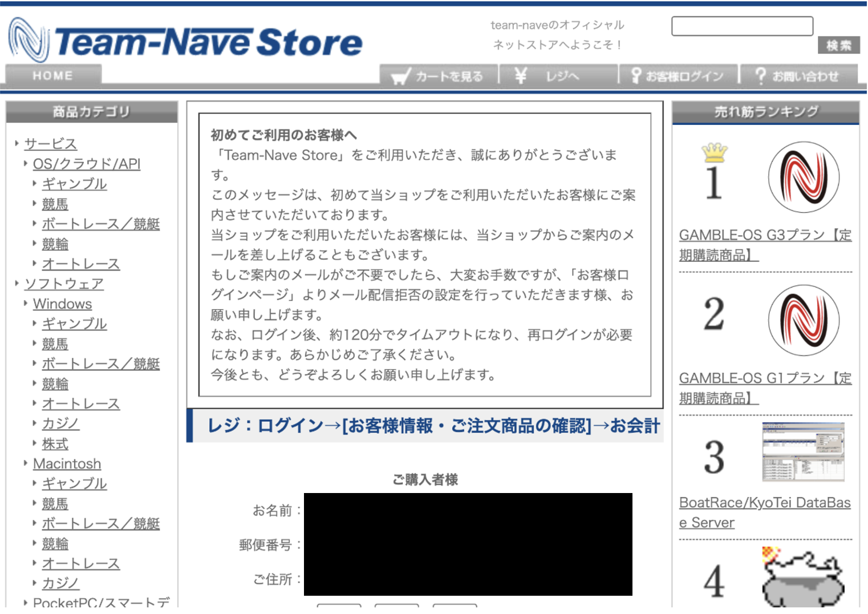The width and height of the screenshot is (868, 614).
Task: Click rank 3 database screenshot thumbnail
Action: point(803,452)
